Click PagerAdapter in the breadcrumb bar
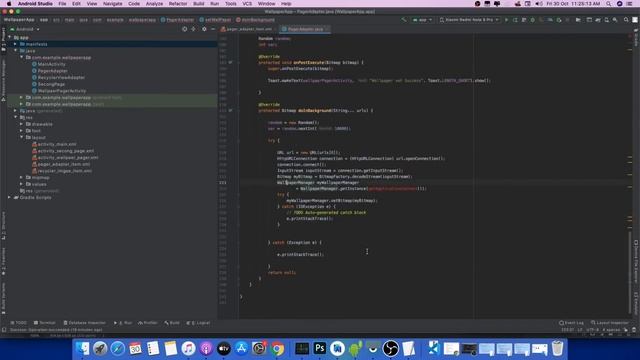 [x=178, y=20]
